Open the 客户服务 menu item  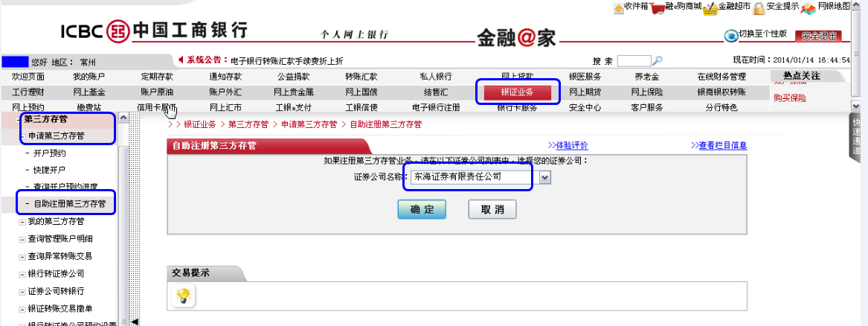pos(646,107)
